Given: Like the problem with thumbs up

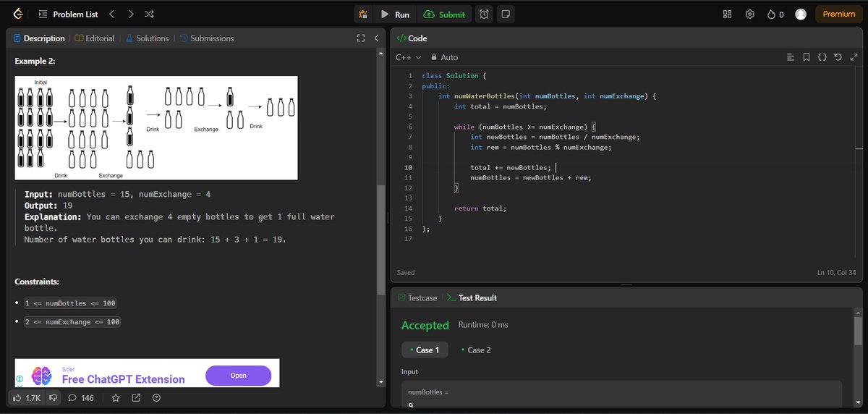Looking at the screenshot, I should tap(26, 398).
